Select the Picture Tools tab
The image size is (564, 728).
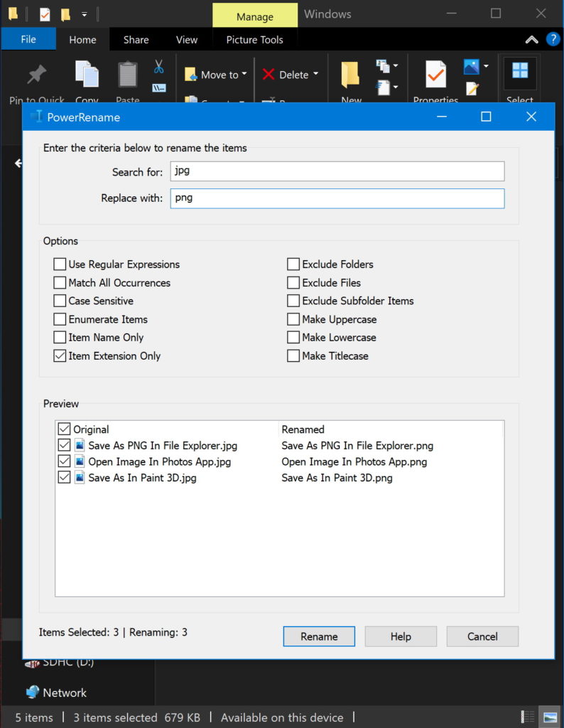pyautogui.click(x=254, y=40)
